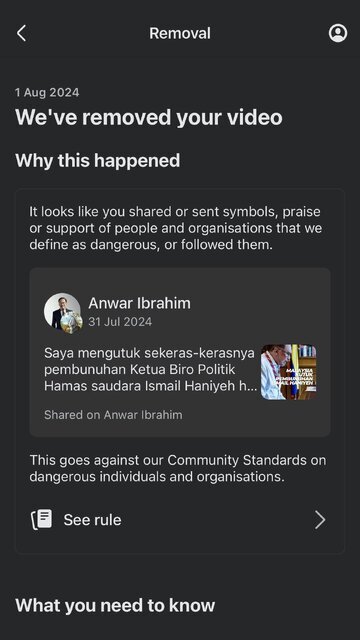
Task: Tap the dangerous organisations explanation paragraph
Action: pos(176,228)
